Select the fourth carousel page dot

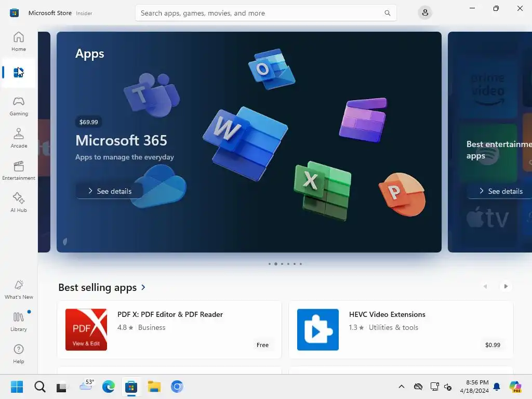pyautogui.click(x=288, y=263)
